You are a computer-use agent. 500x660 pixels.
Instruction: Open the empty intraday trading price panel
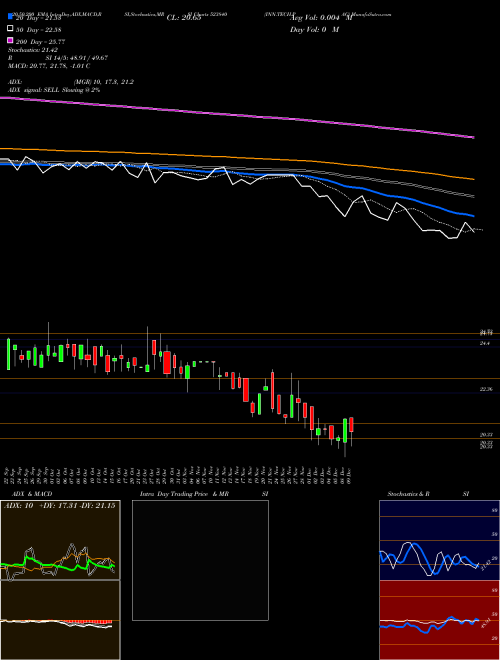[x=200, y=560]
